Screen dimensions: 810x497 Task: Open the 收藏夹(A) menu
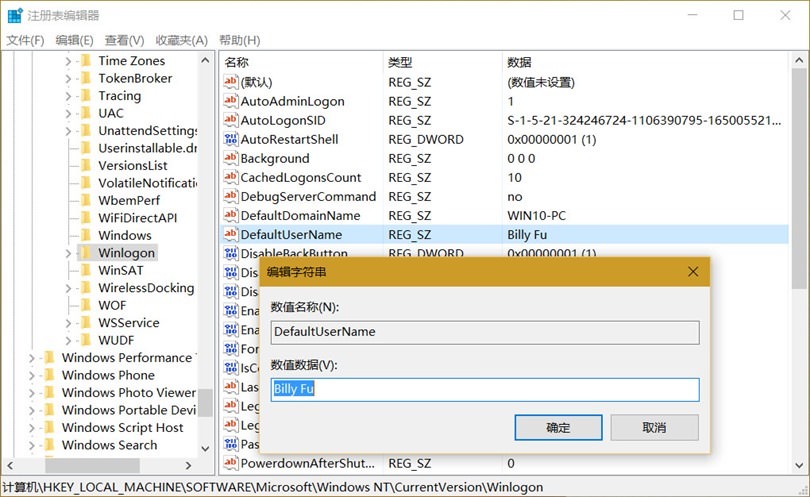pos(182,40)
